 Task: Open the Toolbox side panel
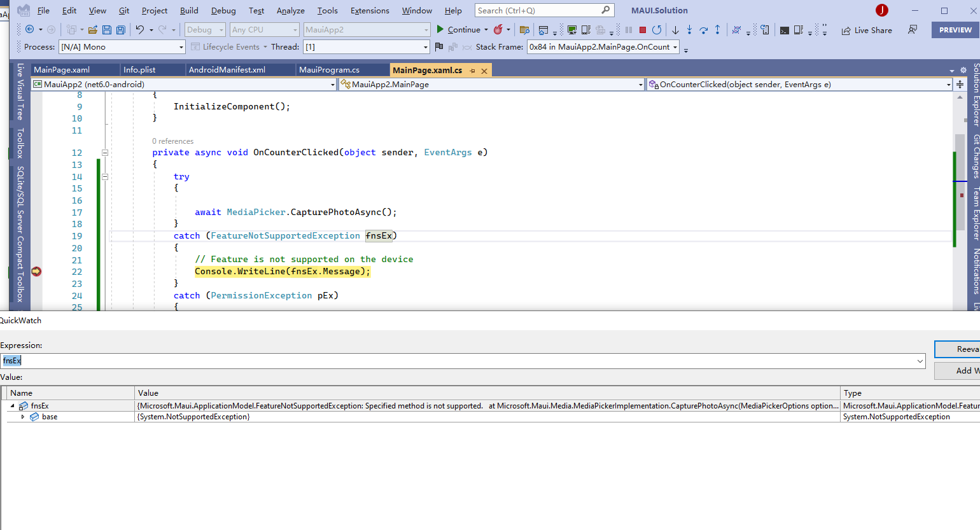(20, 143)
